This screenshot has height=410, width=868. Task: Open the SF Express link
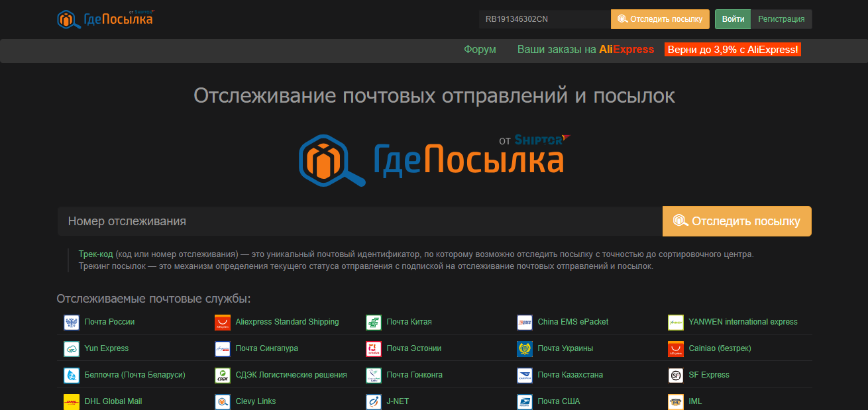(x=709, y=375)
